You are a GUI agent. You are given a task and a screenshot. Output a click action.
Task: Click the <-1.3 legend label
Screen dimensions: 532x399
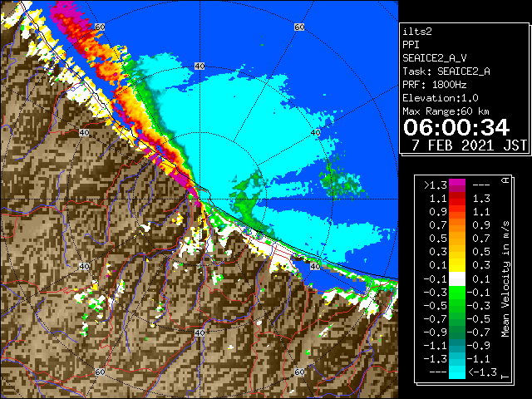point(482,372)
